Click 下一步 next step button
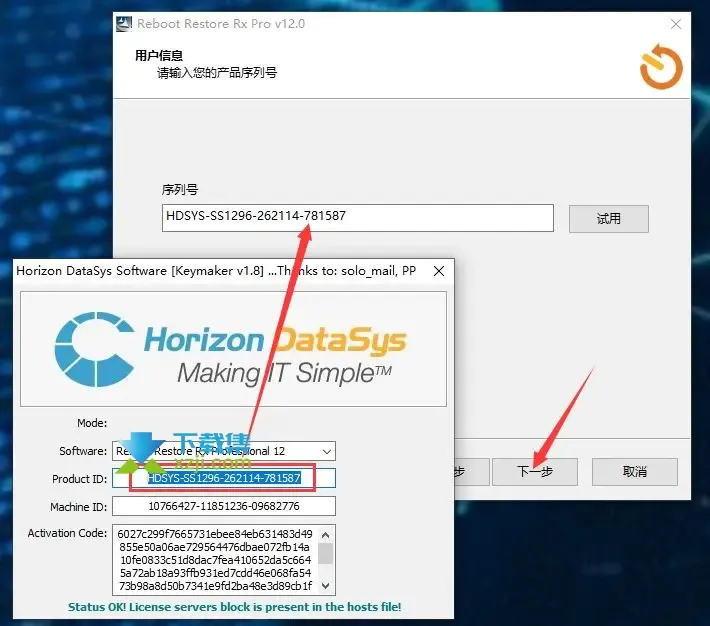 tap(535, 472)
